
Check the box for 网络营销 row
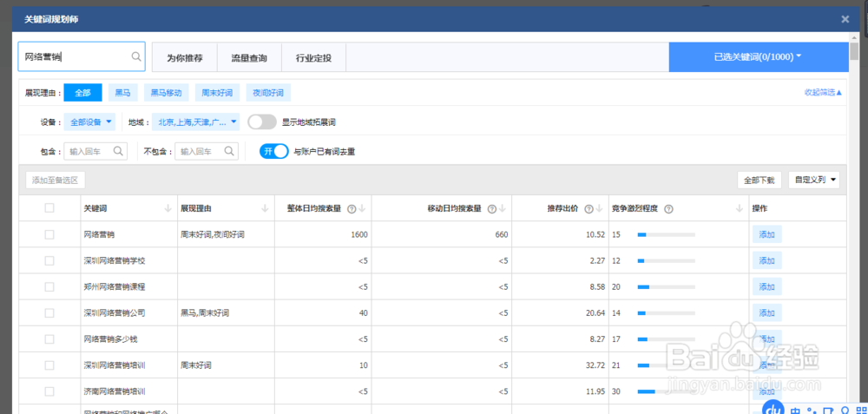(49, 234)
